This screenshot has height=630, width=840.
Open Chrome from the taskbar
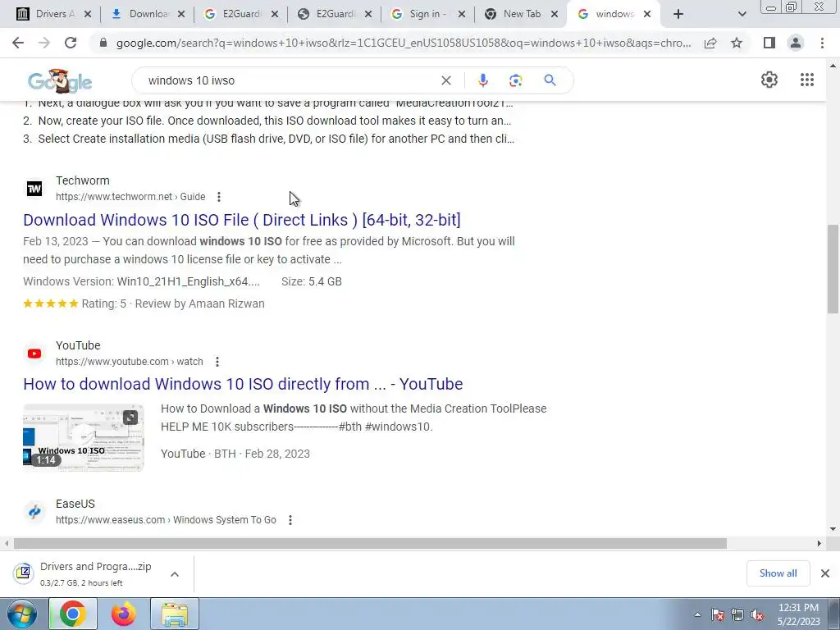[x=73, y=614]
